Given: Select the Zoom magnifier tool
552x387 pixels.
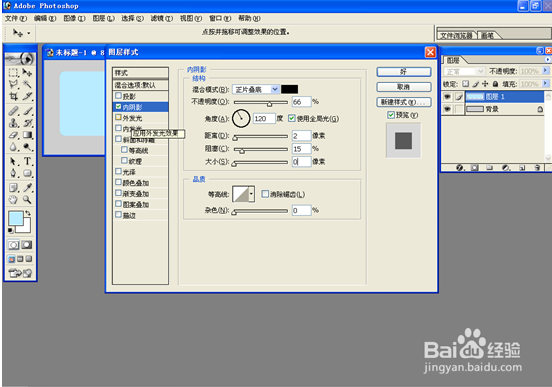Looking at the screenshot, I should pyautogui.click(x=27, y=200).
